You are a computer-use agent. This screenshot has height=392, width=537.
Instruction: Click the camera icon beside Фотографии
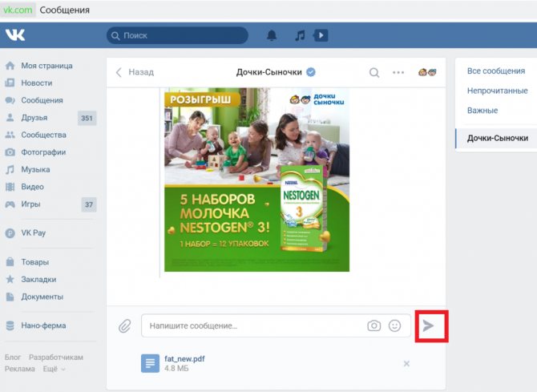point(10,152)
